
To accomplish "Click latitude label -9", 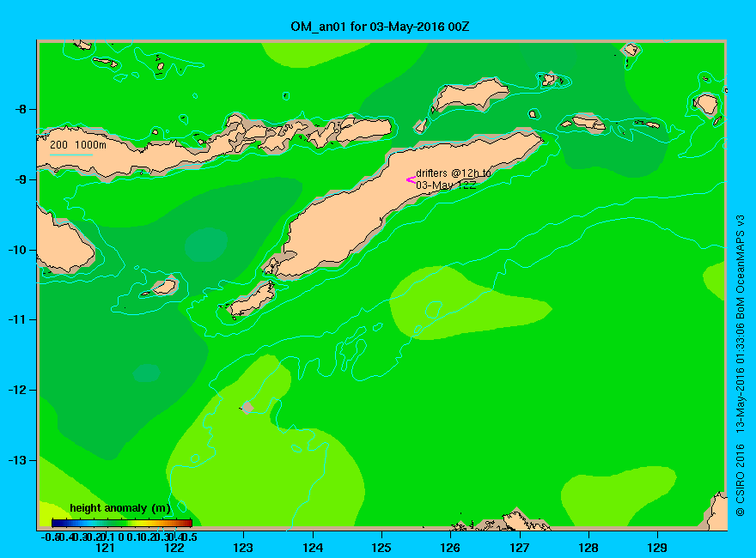I will [21, 179].
